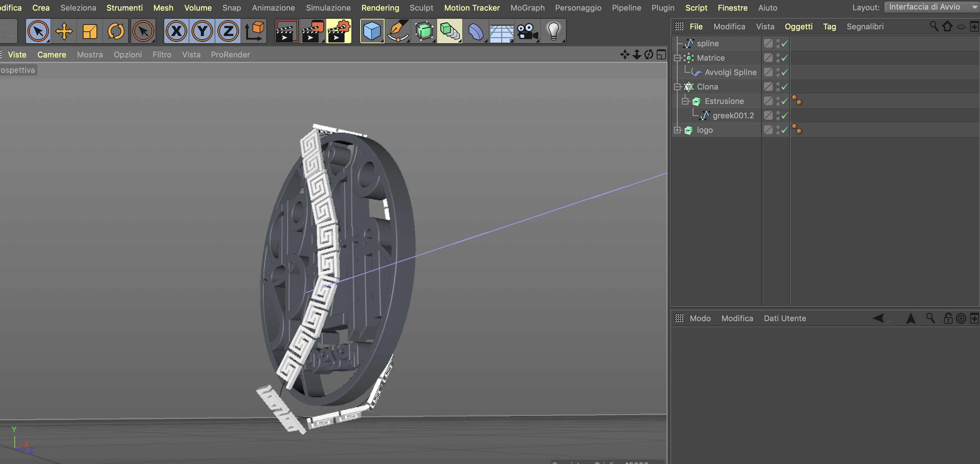Select the Avvolgi Spline object
The width and height of the screenshot is (980, 464).
tap(730, 72)
